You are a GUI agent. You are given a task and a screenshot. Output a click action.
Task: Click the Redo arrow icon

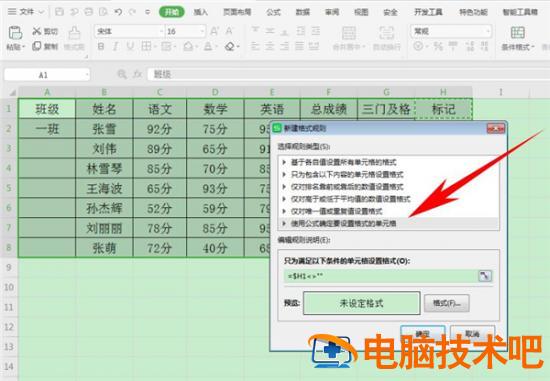coord(132,12)
